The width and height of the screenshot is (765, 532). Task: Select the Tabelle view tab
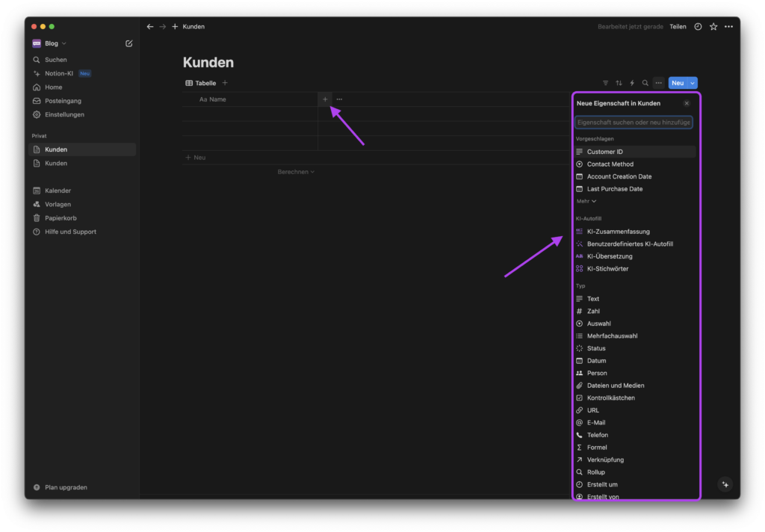[200, 83]
